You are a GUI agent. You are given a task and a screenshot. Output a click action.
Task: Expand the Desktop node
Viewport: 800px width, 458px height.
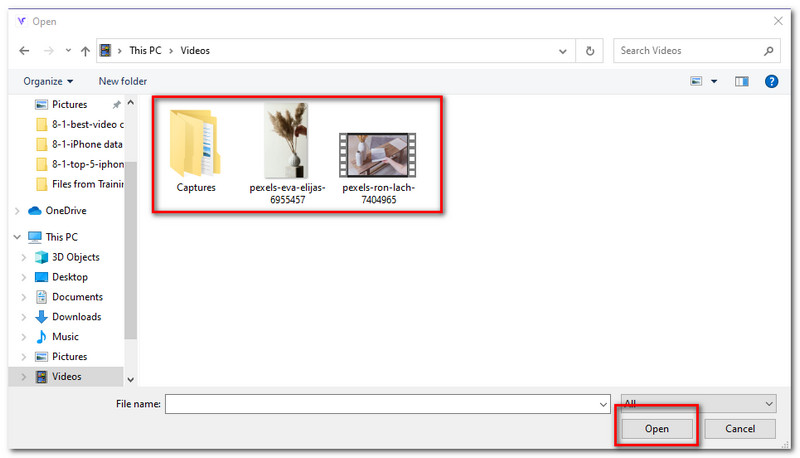coord(23,277)
